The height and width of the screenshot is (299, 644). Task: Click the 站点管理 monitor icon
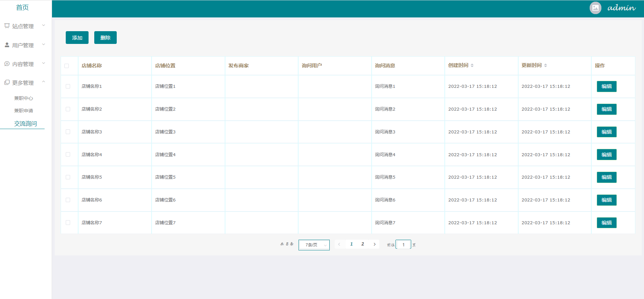coord(7,26)
